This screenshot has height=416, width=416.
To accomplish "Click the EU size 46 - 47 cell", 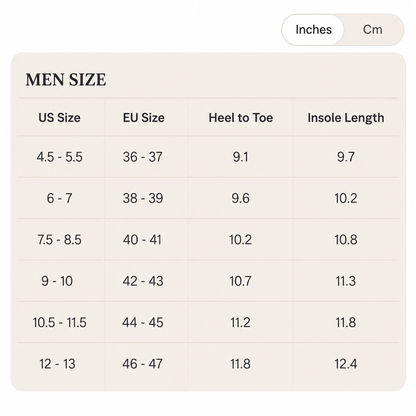I will [x=143, y=364].
